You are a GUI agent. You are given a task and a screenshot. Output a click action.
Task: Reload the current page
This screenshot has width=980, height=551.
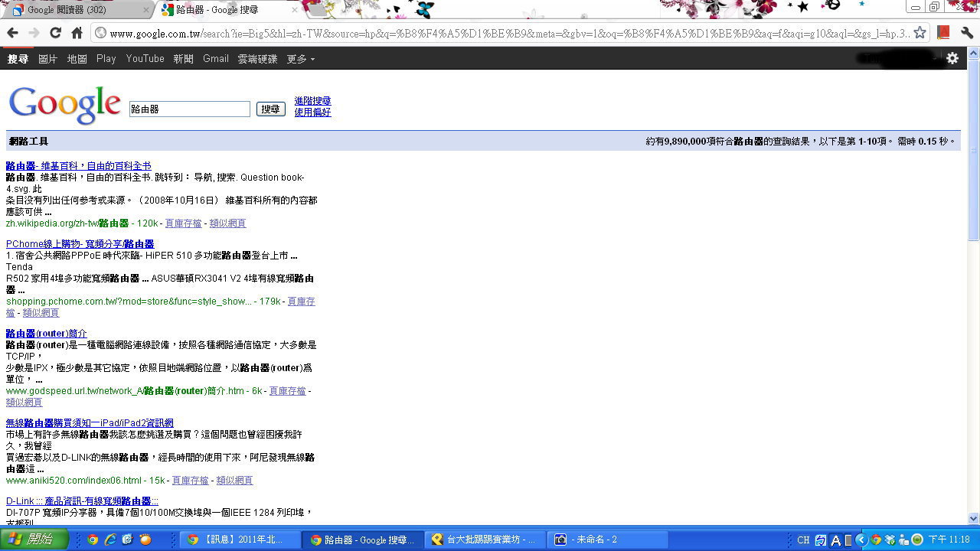55,33
